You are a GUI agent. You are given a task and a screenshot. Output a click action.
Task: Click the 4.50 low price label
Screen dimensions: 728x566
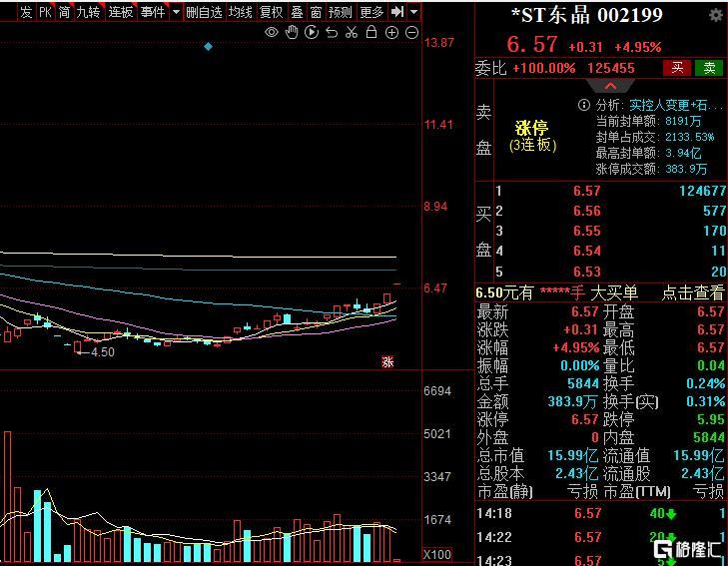pos(103,352)
